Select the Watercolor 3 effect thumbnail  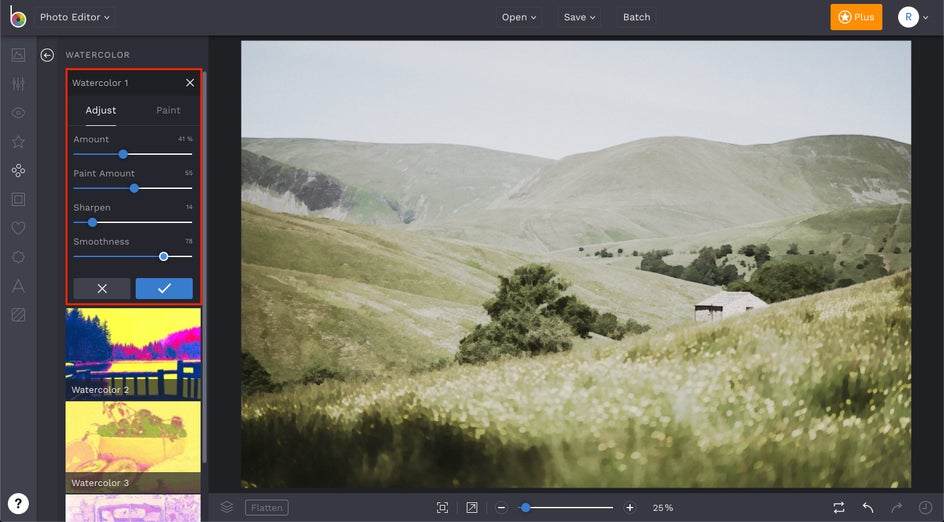point(133,447)
